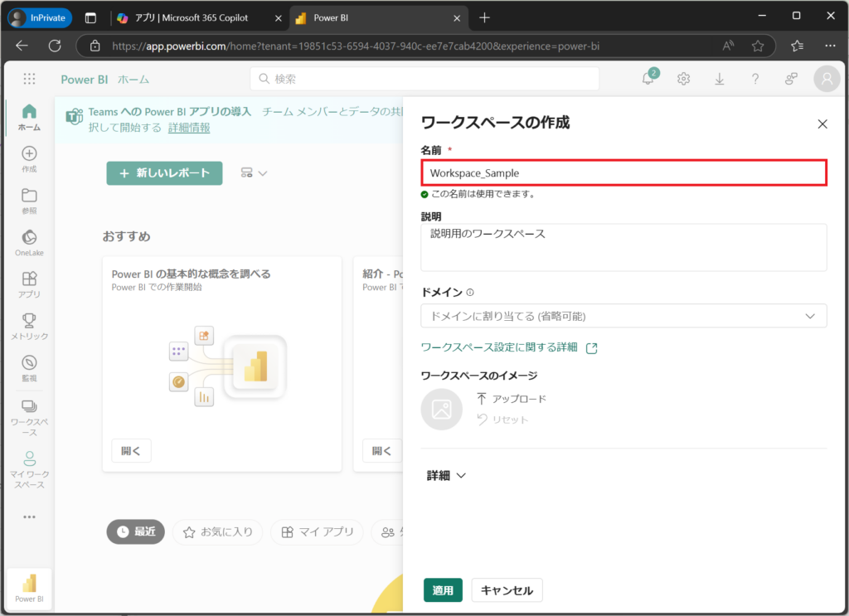Open the Monitor icon in sidebar
The height and width of the screenshot is (616, 849).
29,363
